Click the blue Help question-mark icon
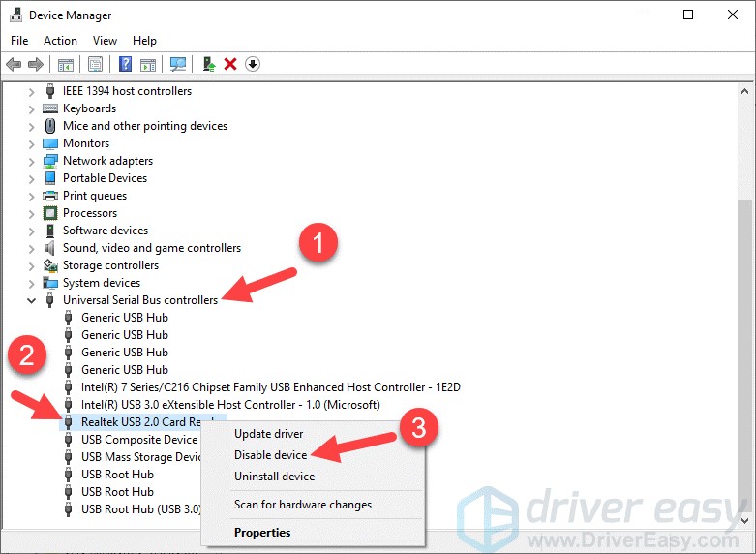This screenshot has width=756, height=554. click(126, 64)
